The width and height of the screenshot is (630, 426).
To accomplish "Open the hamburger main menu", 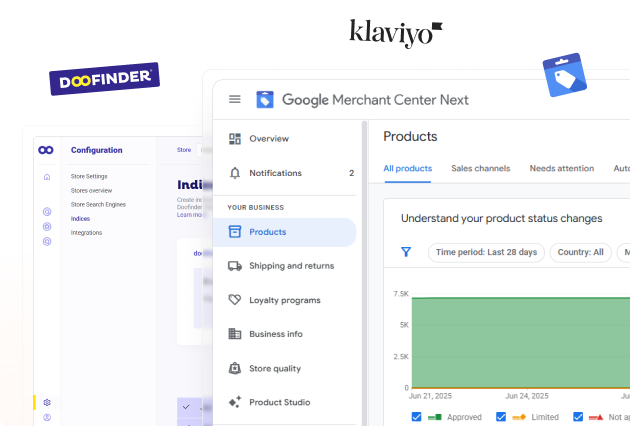I will click(x=235, y=99).
